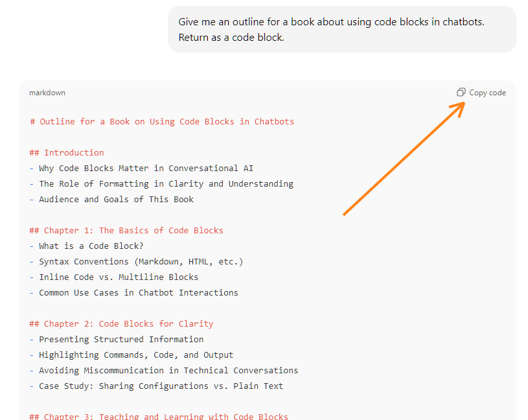Click the Introduction section heading

tap(65, 152)
